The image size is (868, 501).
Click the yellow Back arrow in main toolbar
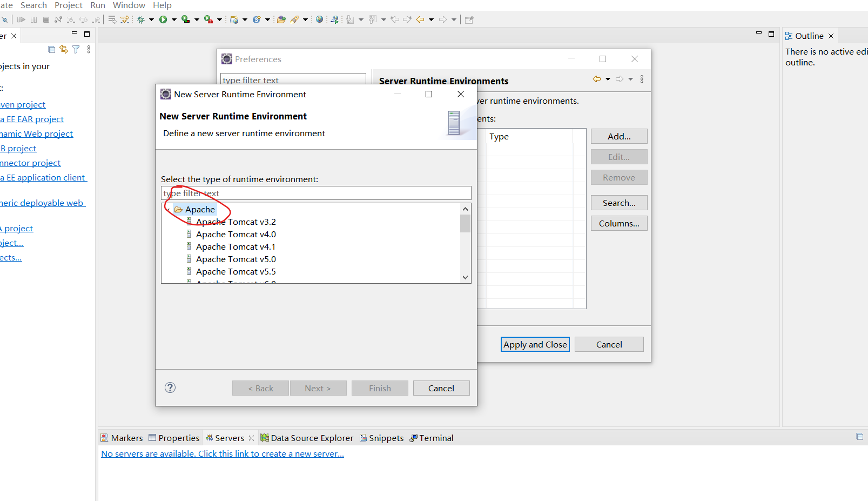click(x=420, y=19)
